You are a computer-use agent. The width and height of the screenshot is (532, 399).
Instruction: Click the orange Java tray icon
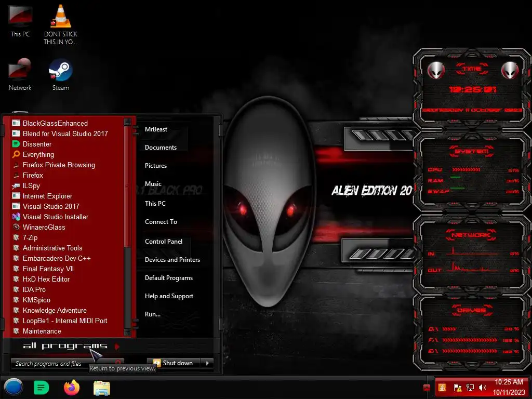click(x=442, y=388)
